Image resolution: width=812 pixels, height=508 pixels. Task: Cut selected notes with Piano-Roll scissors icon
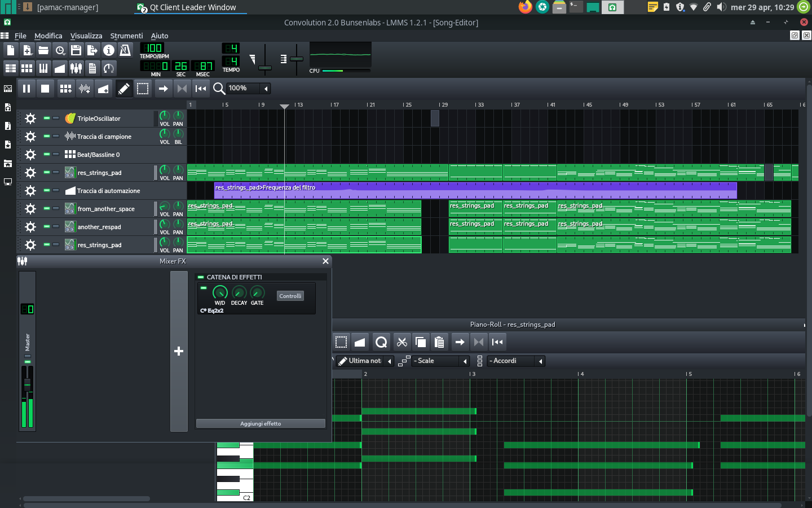pos(402,342)
